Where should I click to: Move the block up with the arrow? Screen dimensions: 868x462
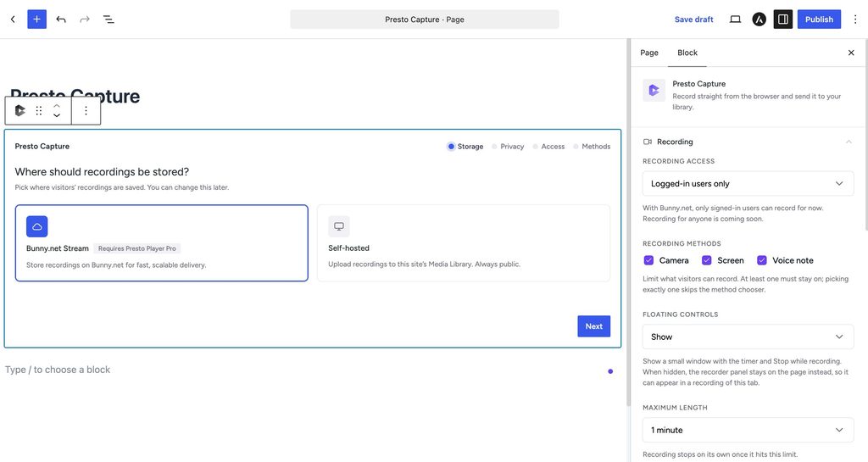click(x=57, y=106)
